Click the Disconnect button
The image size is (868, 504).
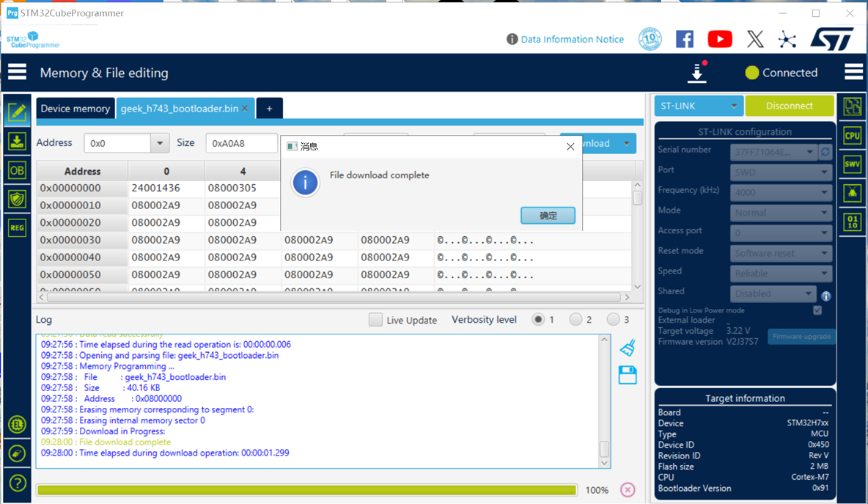[x=790, y=106]
